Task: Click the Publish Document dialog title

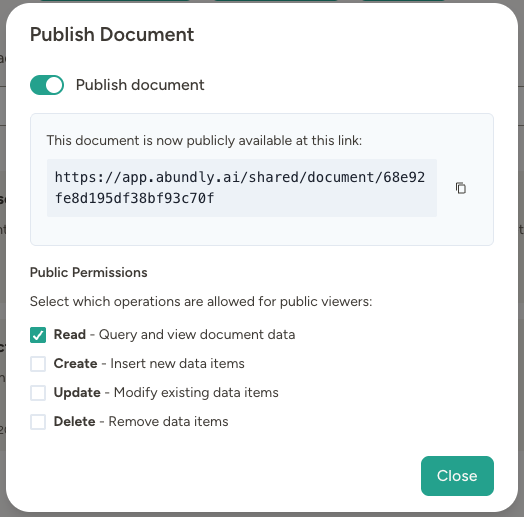Action: pyautogui.click(x=112, y=34)
